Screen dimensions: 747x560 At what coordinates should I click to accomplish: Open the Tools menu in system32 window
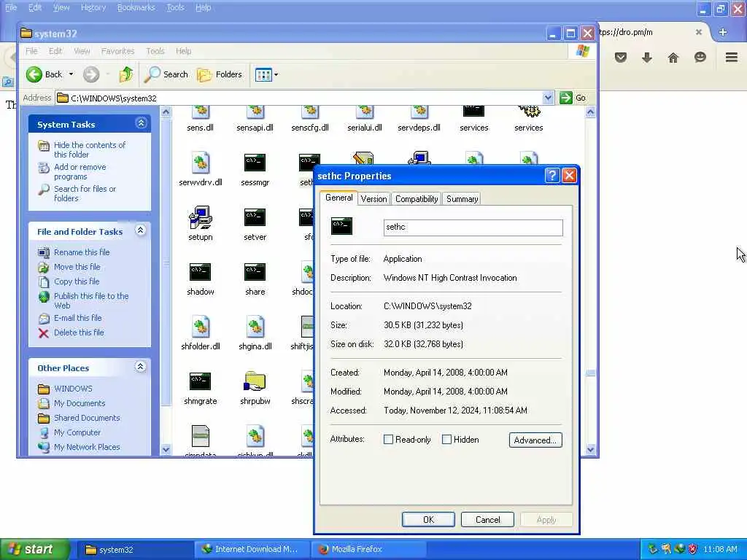[x=155, y=51]
